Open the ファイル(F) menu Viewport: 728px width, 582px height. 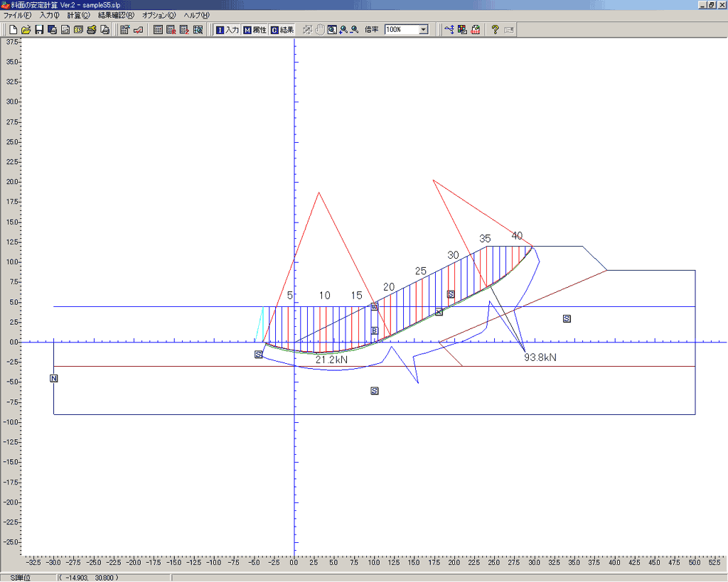(x=17, y=16)
